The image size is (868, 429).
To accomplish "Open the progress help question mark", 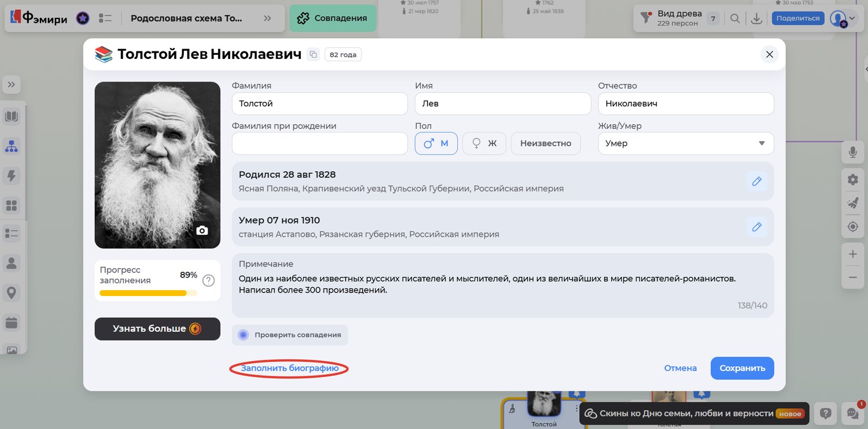I will tap(208, 280).
